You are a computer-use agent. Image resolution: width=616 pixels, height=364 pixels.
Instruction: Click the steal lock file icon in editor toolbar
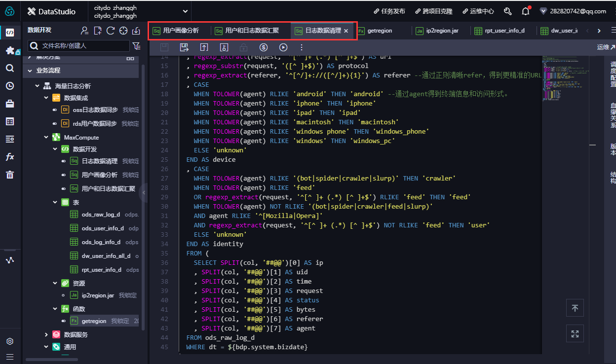coord(224,47)
